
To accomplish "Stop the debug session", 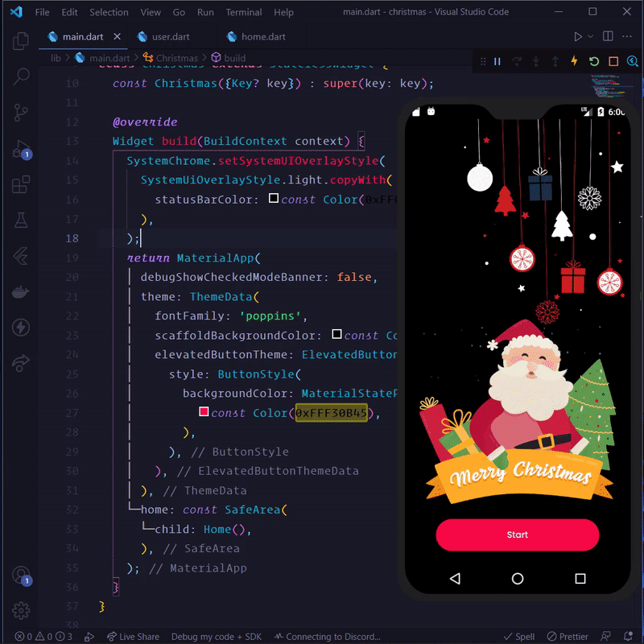I will tap(613, 62).
